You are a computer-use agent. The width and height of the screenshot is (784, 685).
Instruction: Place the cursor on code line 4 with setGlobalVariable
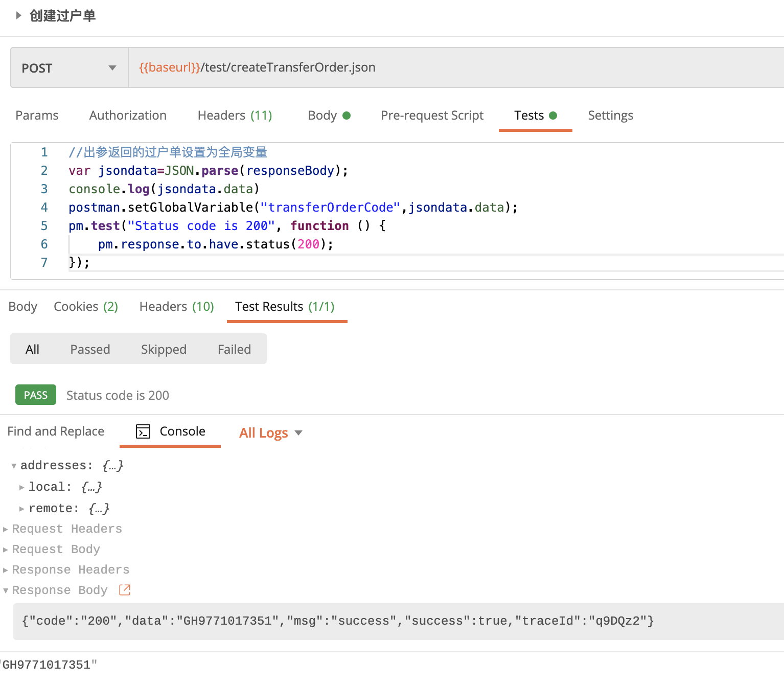point(293,208)
